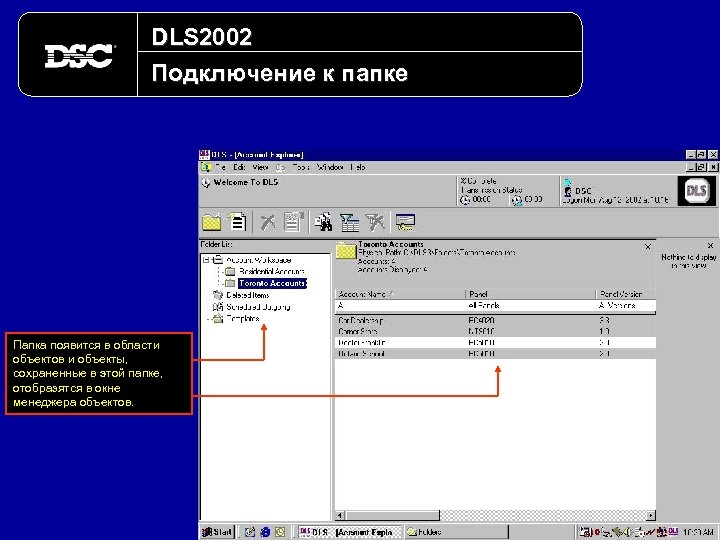
Task: Click the small icon left of File menu
Action: 206,167
